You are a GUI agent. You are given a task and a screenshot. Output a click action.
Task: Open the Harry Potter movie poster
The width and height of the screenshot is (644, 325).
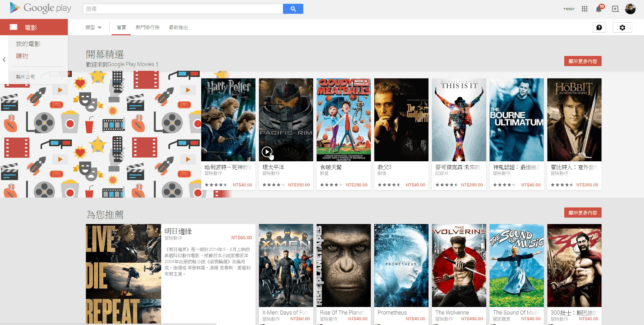(x=228, y=120)
